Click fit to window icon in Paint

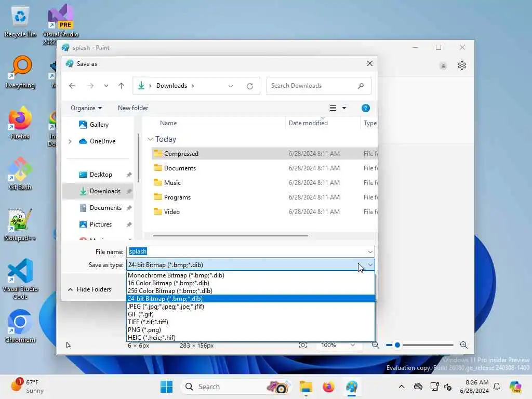coord(303,345)
